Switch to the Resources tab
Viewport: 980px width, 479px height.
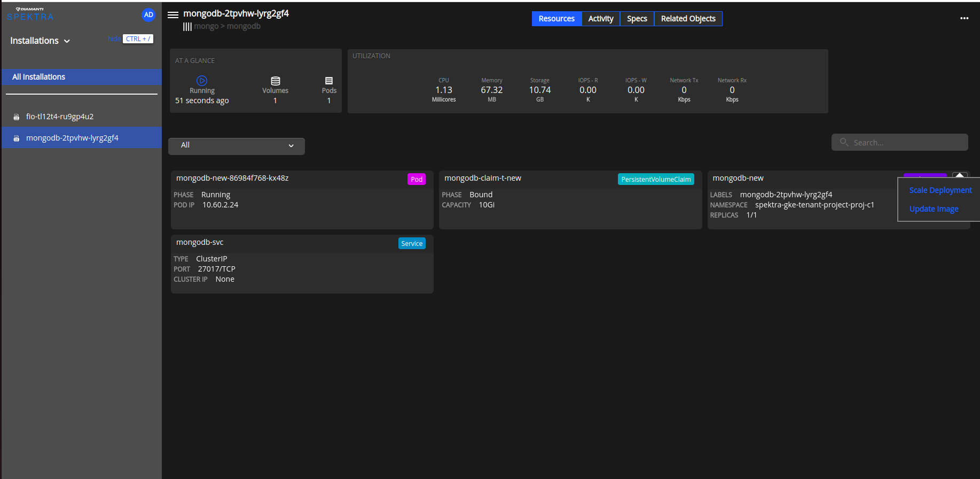click(556, 19)
